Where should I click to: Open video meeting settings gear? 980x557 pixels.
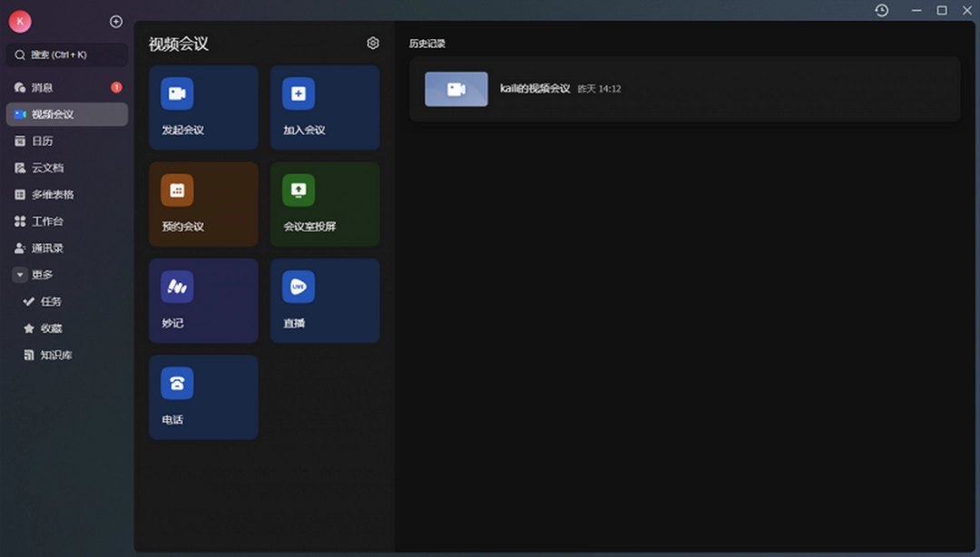point(373,44)
